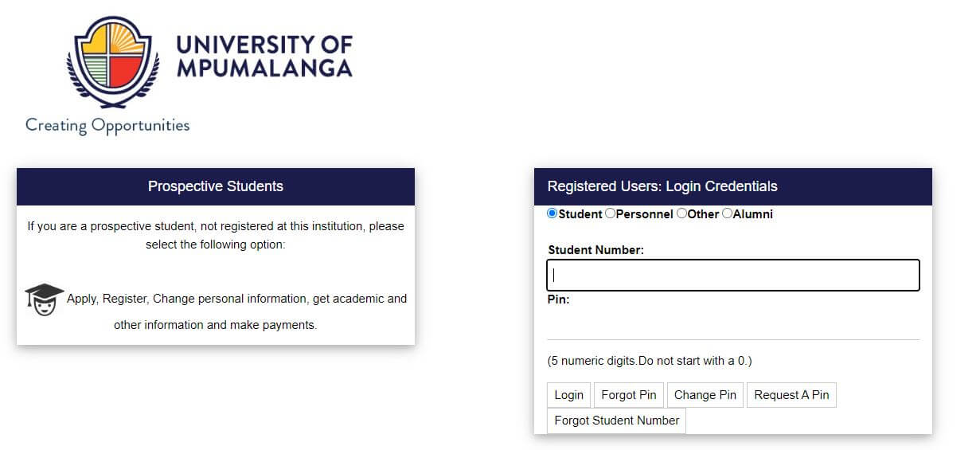Choose the Personnel login type
This screenshot has height=450, width=980.
pyautogui.click(x=611, y=213)
